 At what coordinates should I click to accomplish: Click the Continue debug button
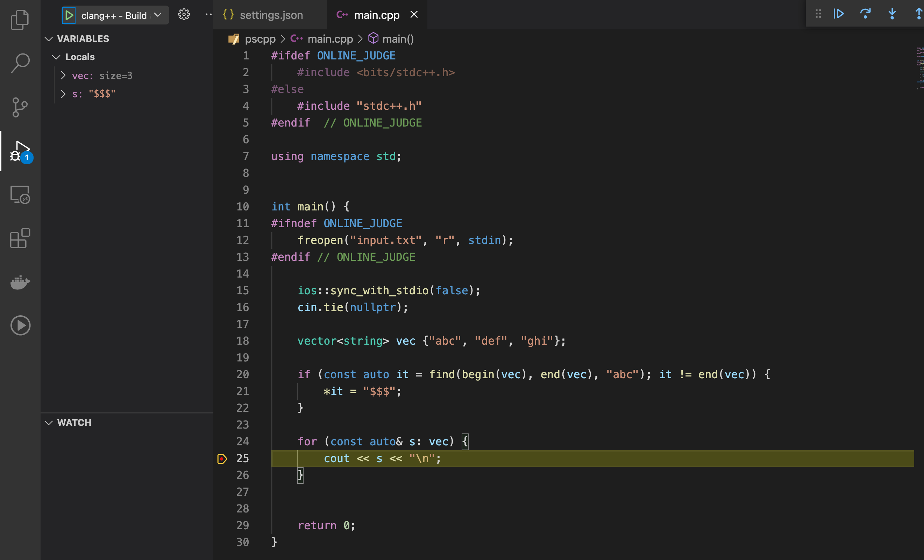[x=839, y=14]
